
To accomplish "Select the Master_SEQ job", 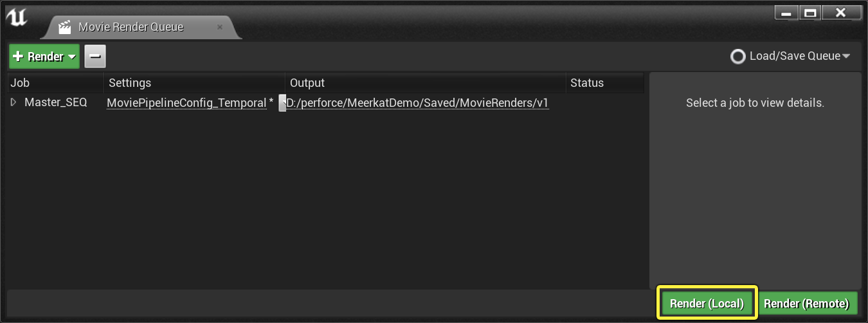I will click(55, 102).
